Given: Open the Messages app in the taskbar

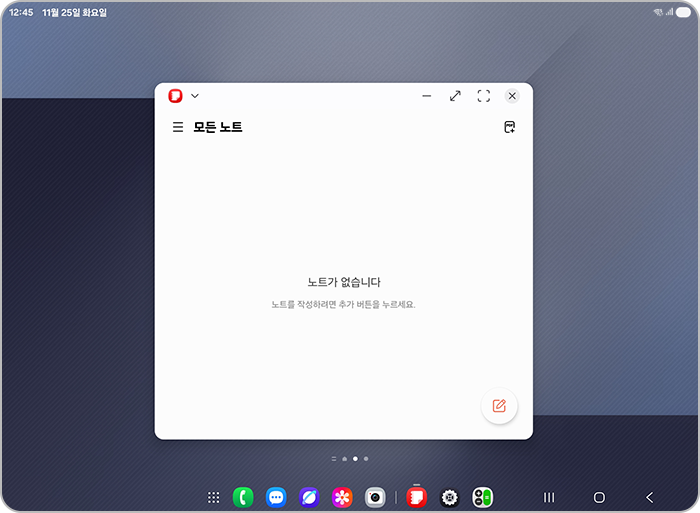Looking at the screenshot, I should [276, 497].
